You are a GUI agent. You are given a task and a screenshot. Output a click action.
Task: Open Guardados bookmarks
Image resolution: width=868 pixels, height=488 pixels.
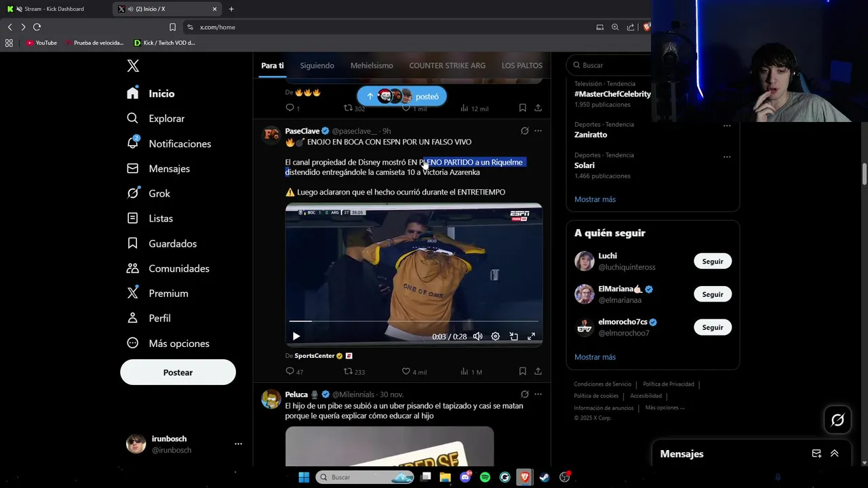(x=161, y=243)
